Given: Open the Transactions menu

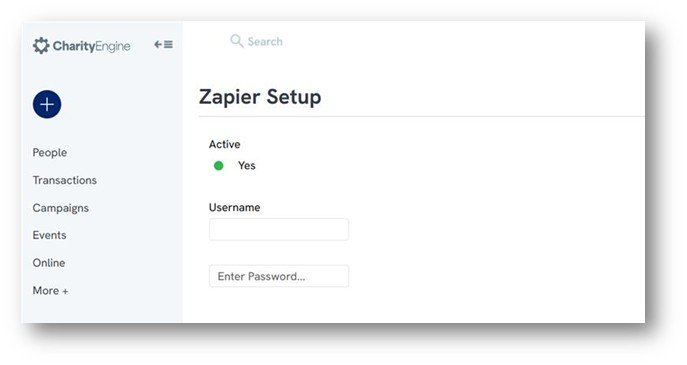Looking at the screenshot, I should (x=65, y=180).
